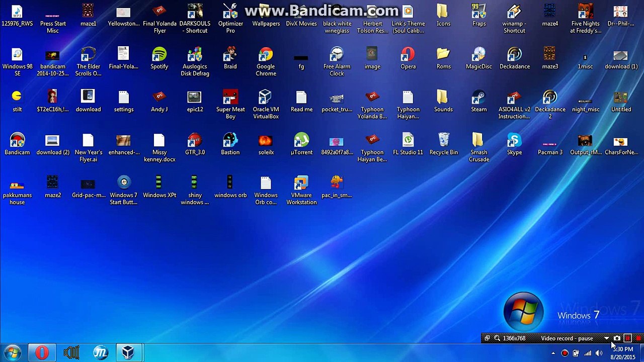Select the Bastion game icon

(x=230, y=143)
